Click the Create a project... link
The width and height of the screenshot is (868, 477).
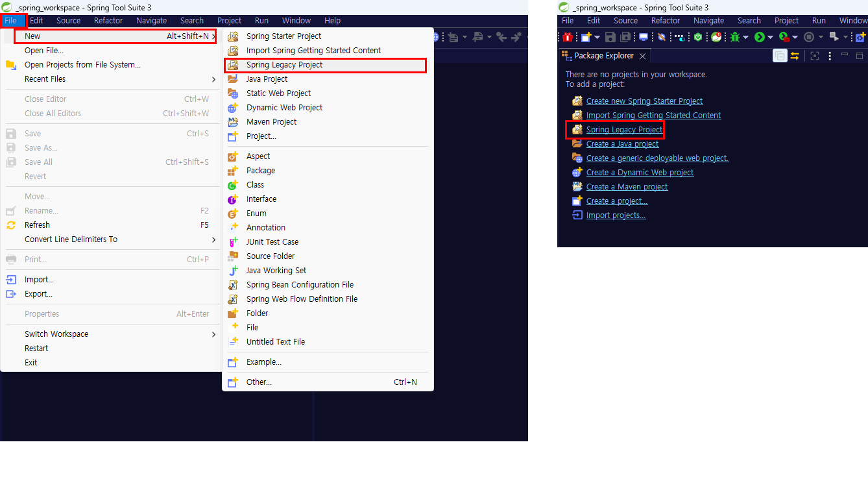click(616, 201)
